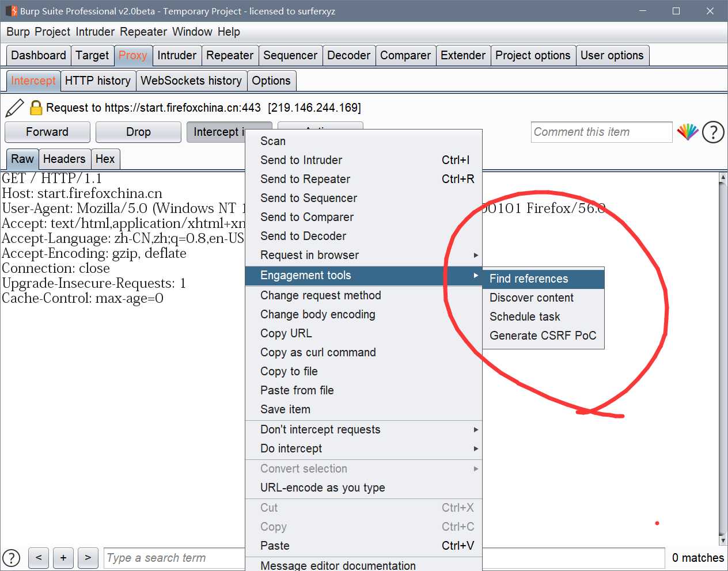Open the Comparer tab
The image size is (728, 571).
click(x=405, y=55)
